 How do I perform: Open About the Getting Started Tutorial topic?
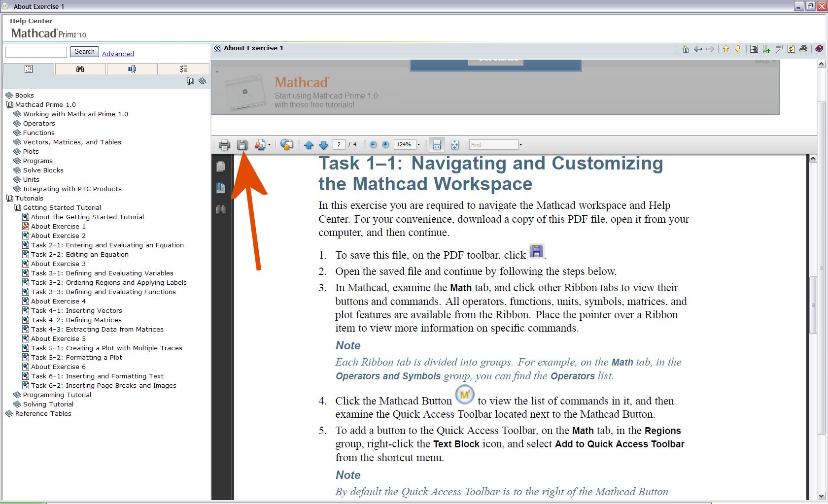[87, 217]
